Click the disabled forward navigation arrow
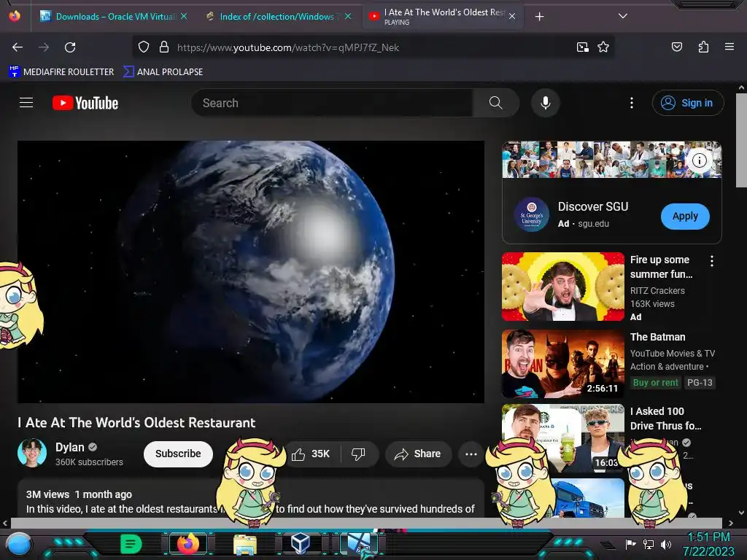Screen dimensions: 747x560 tap(44, 47)
